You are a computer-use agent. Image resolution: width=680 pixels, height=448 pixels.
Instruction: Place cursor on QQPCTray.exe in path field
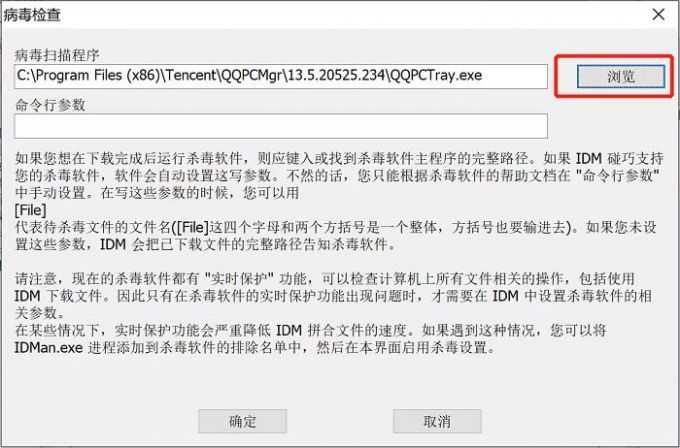click(x=436, y=75)
